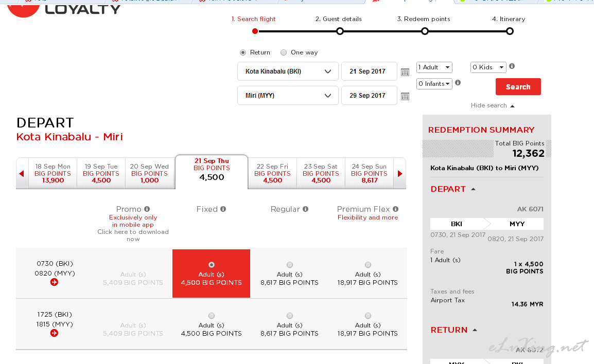This screenshot has width=594, height=364.
Task: Open flight details icon for 1725 flight
Action: [54, 333]
